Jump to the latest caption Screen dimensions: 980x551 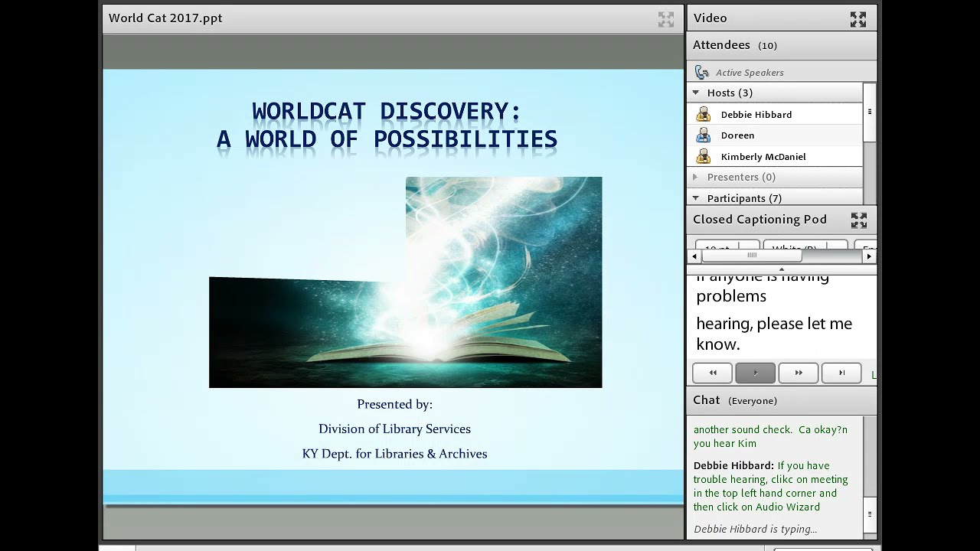841,373
